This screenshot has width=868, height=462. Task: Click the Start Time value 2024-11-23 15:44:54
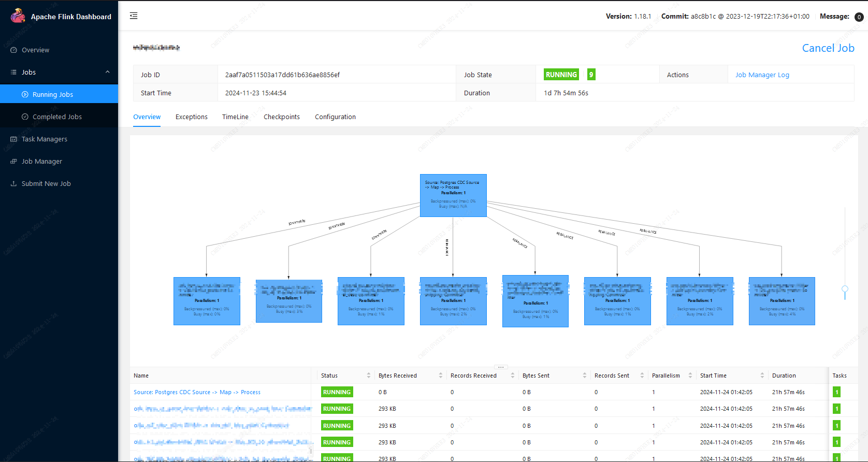(256, 93)
